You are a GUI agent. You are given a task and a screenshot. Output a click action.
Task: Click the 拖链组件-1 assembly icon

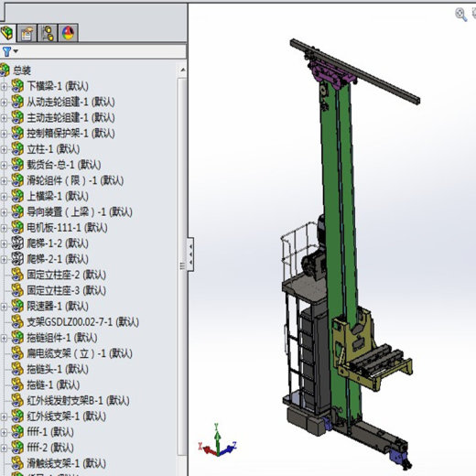[17, 337]
